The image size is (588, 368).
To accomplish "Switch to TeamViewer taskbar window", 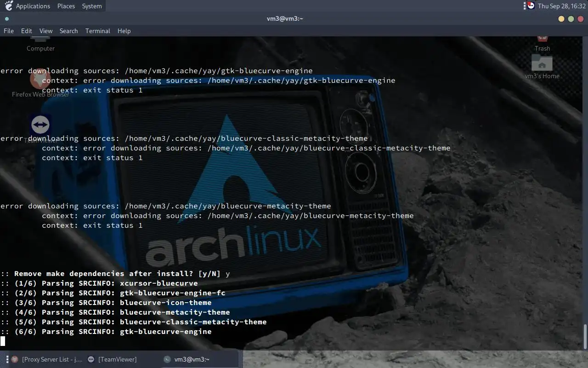I will point(118,359).
